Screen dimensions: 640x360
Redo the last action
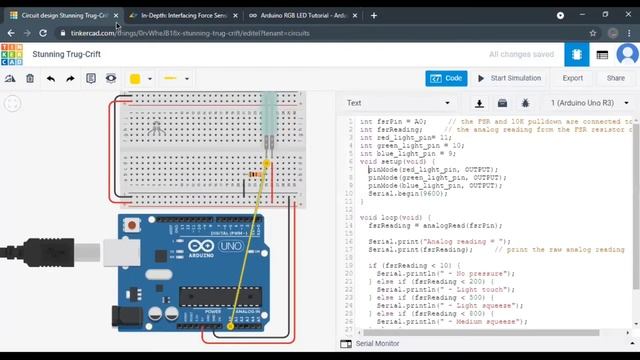(70, 78)
